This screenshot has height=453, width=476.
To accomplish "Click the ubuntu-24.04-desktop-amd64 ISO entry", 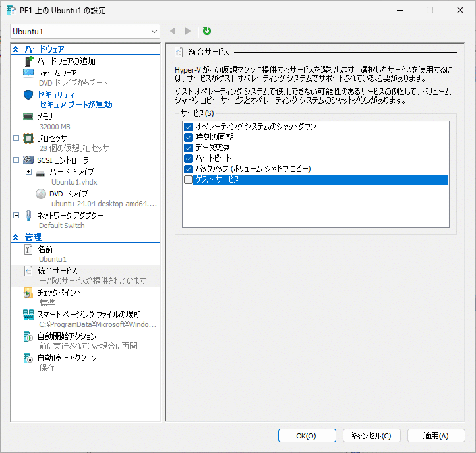I will coord(104,204).
